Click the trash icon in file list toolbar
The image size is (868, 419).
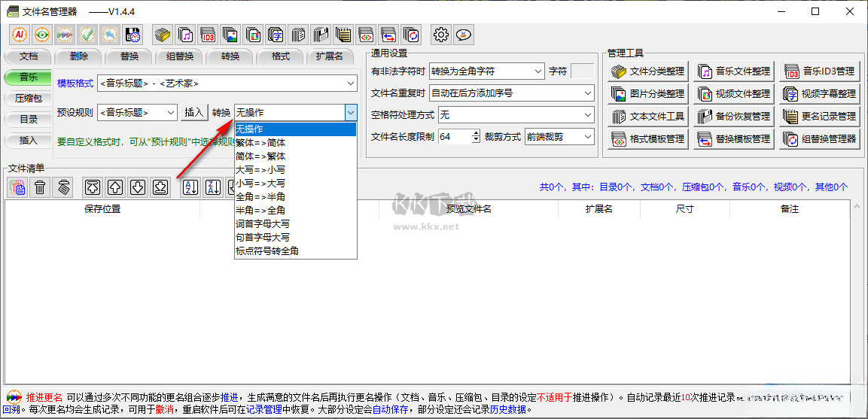point(41,187)
